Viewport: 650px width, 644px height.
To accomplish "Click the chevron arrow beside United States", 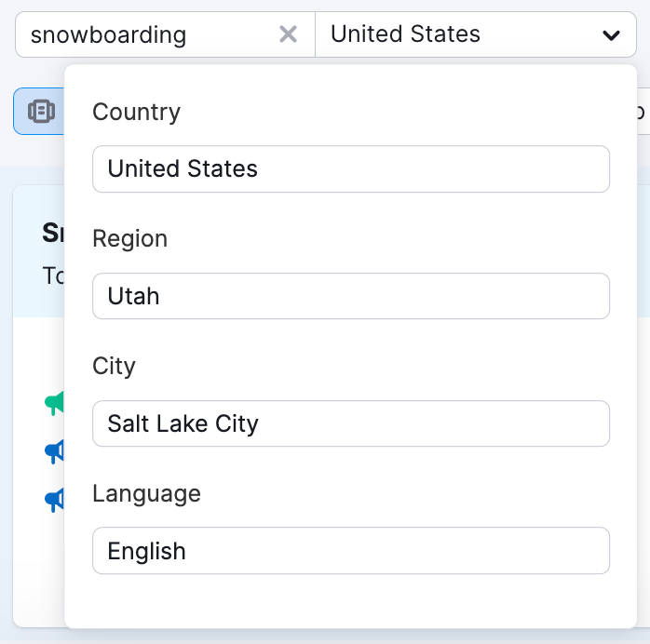I will [x=611, y=35].
